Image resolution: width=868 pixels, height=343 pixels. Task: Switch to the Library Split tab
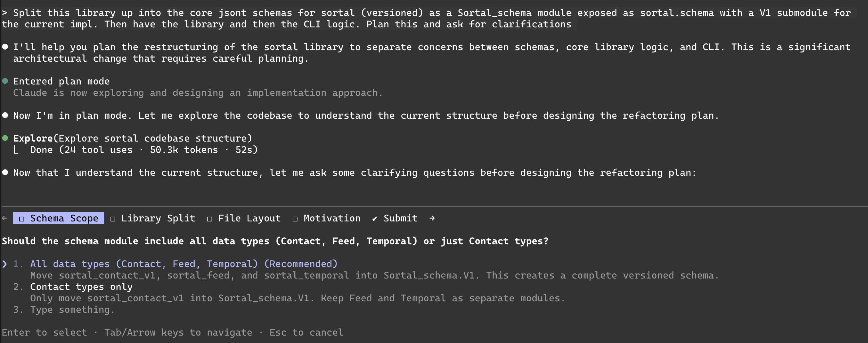(158, 218)
